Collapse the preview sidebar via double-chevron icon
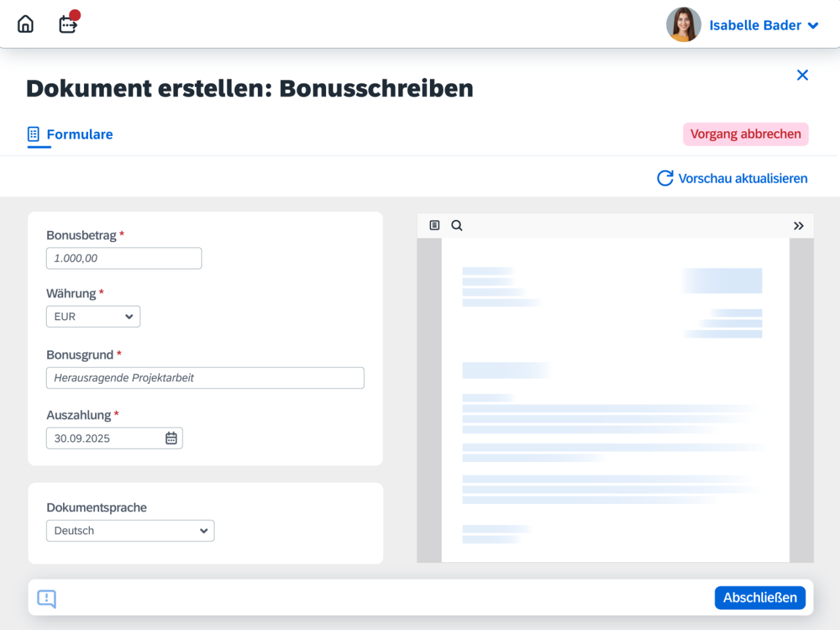The image size is (840, 630). pyautogui.click(x=799, y=225)
